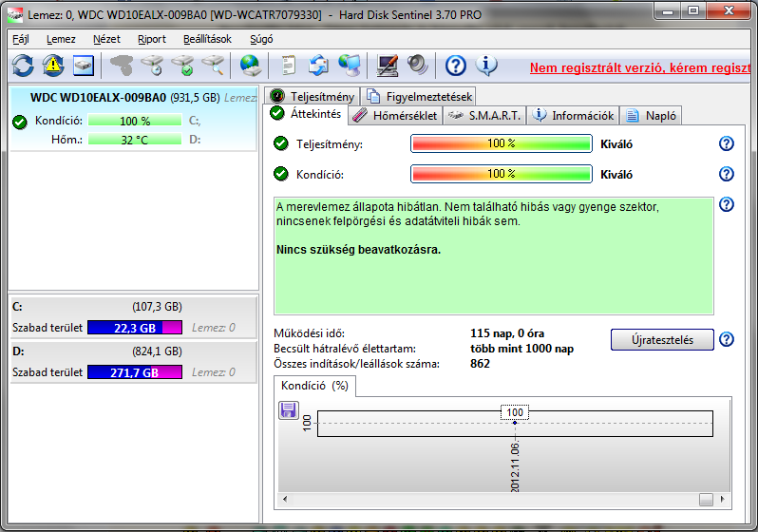The image size is (758, 532).
Task: Click the disk with magnifying glass icon
Action: coord(213,66)
